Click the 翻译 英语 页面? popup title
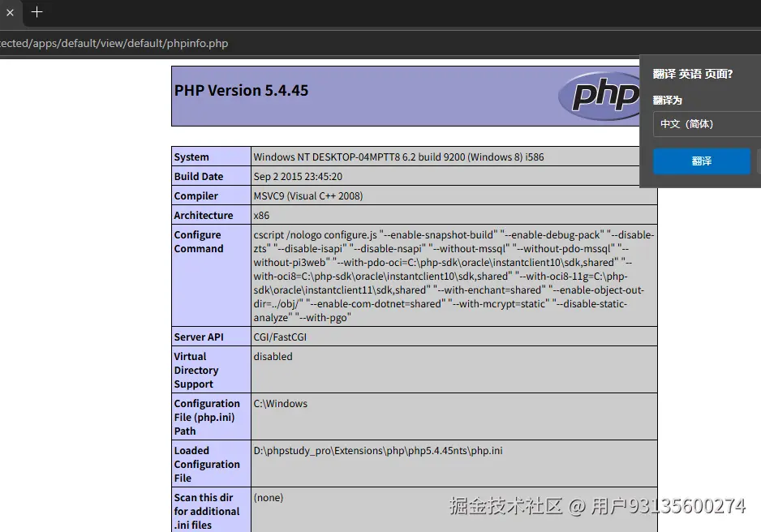The width and height of the screenshot is (761, 532). point(693,74)
